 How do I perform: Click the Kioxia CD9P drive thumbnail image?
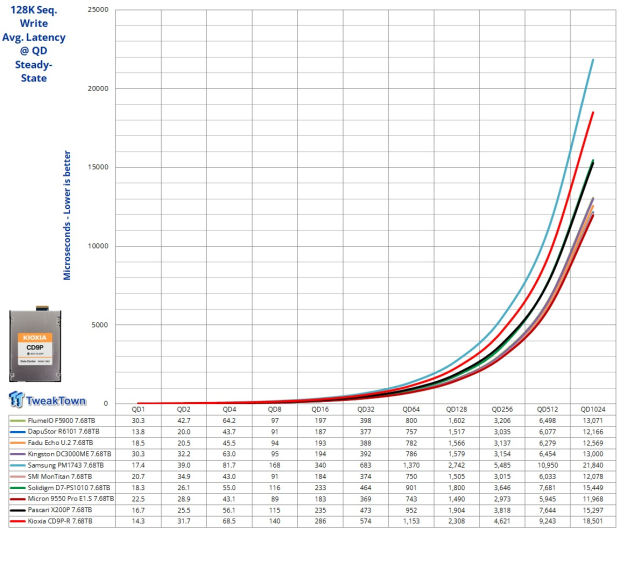(x=35, y=343)
